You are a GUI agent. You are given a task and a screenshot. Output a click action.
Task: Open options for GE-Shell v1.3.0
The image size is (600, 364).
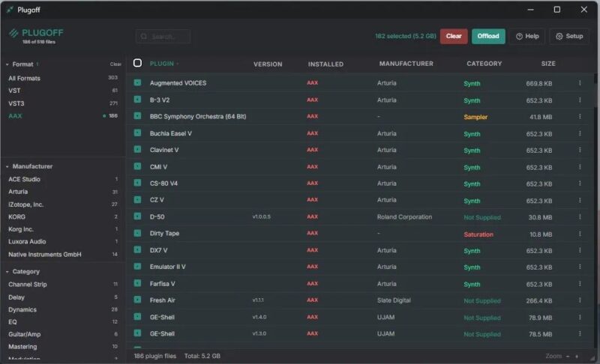580,333
